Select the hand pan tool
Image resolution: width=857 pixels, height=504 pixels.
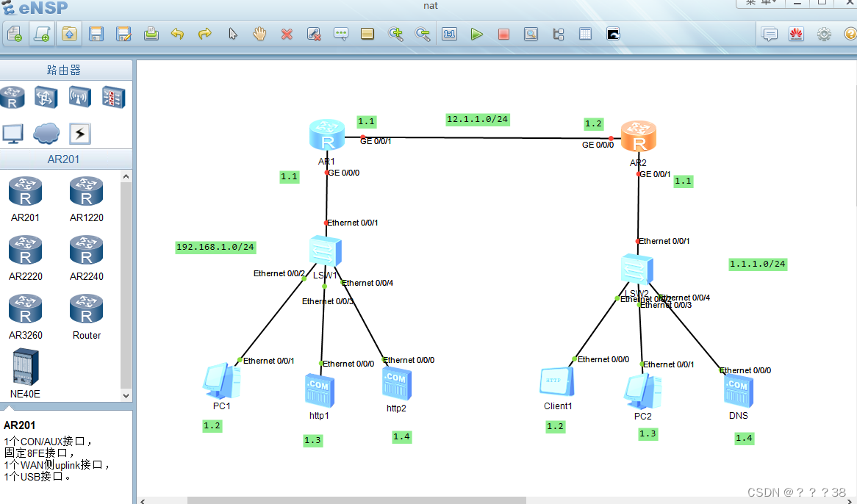(x=259, y=35)
